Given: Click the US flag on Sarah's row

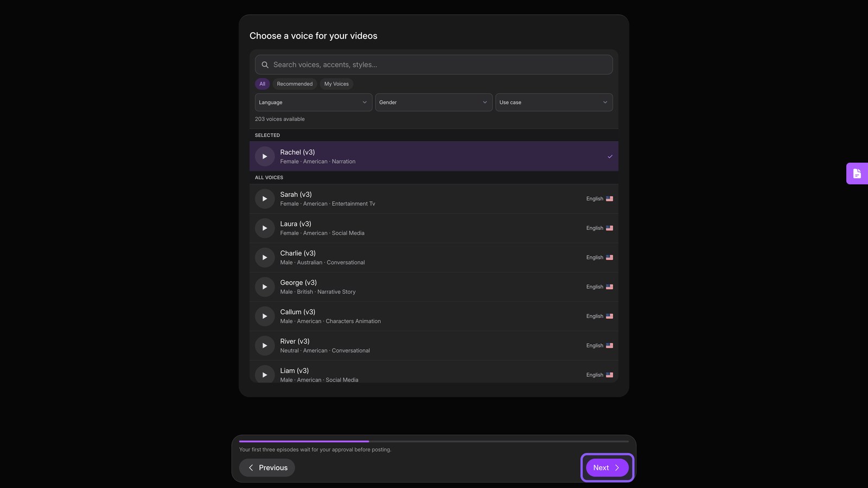Looking at the screenshot, I should click(610, 199).
